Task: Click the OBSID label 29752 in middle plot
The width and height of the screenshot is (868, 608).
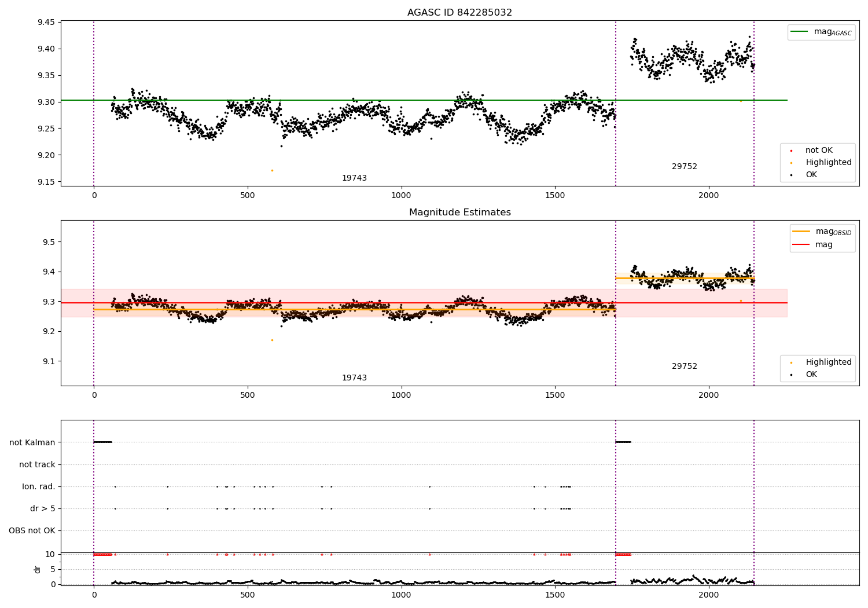Action: point(685,367)
